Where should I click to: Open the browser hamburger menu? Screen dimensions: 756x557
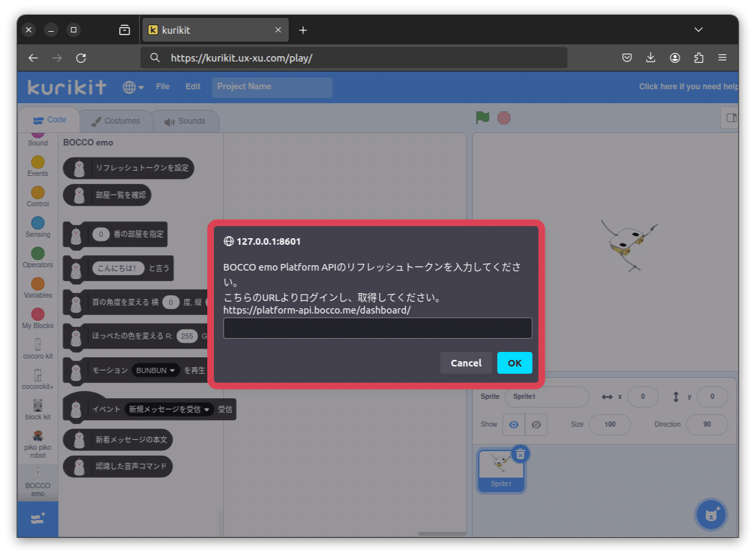click(x=722, y=58)
